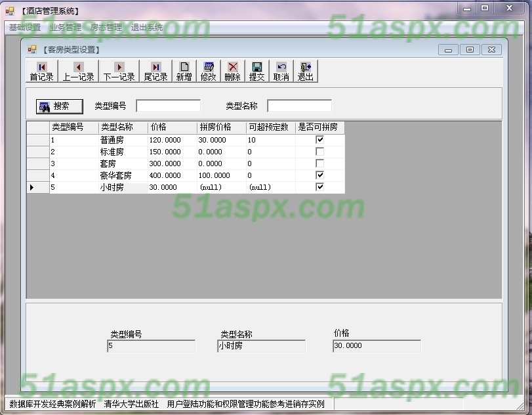This screenshot has width=532, height=415.
Task: Minimize the 客房类型设置 child window
Action: (x=448, y=50)
